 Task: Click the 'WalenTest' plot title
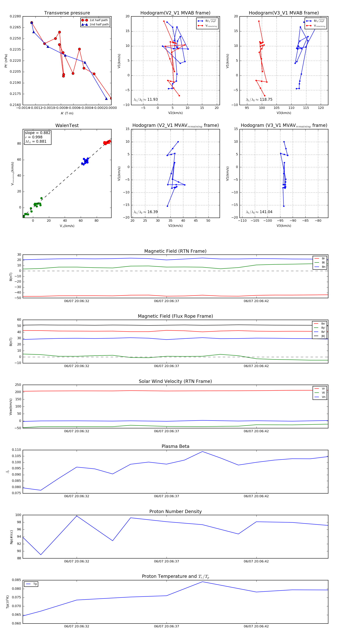(x=67, y=125)
